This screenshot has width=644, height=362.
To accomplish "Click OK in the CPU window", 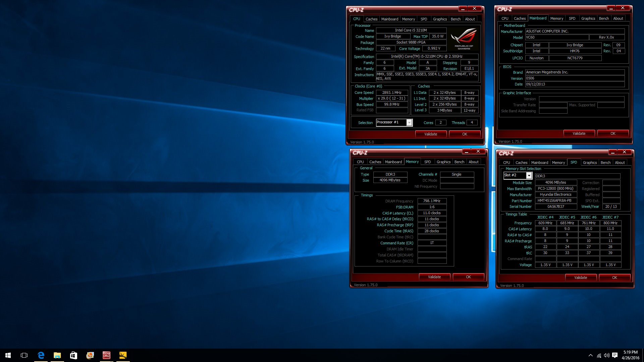I will 465,134.
